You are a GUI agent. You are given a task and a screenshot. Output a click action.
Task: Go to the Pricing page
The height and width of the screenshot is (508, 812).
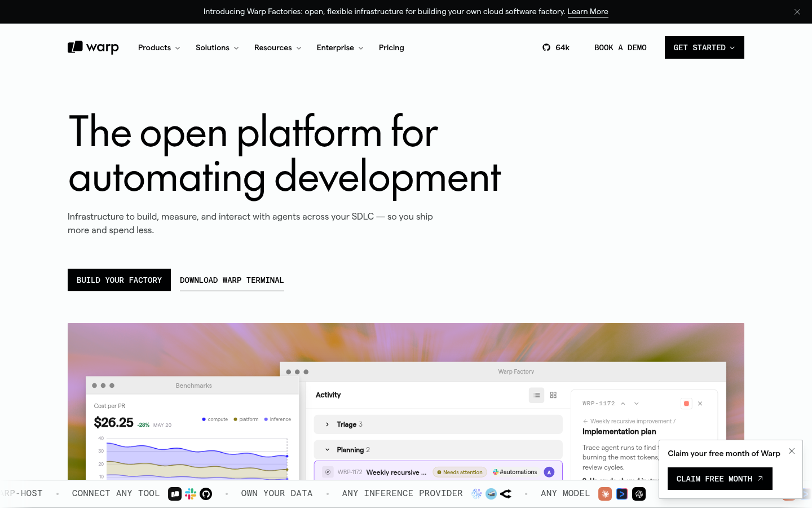[391, 47]
